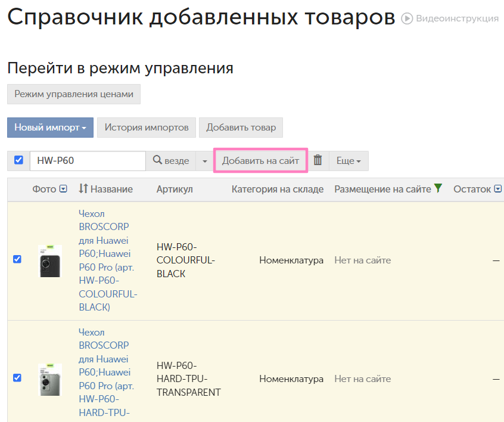Click the magnifier search везде button

click(171, 161)
